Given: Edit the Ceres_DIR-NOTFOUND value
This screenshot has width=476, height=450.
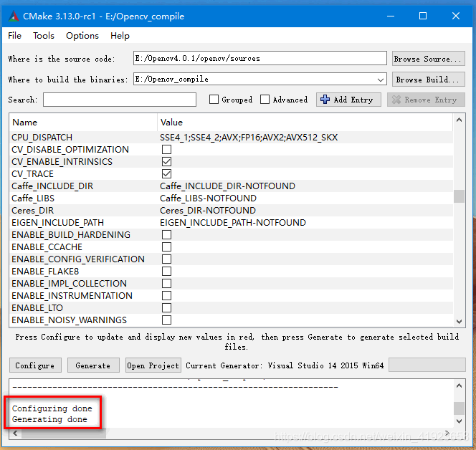Looking at the screenshot, I should click(208, 210).
